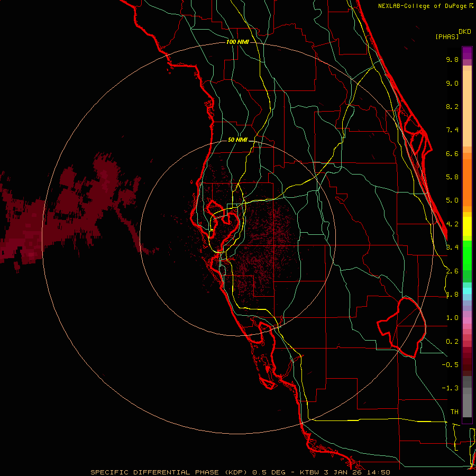The image size is (476, 476).
Task: Click the -1.3 scale value
Action: pos(450,388)
